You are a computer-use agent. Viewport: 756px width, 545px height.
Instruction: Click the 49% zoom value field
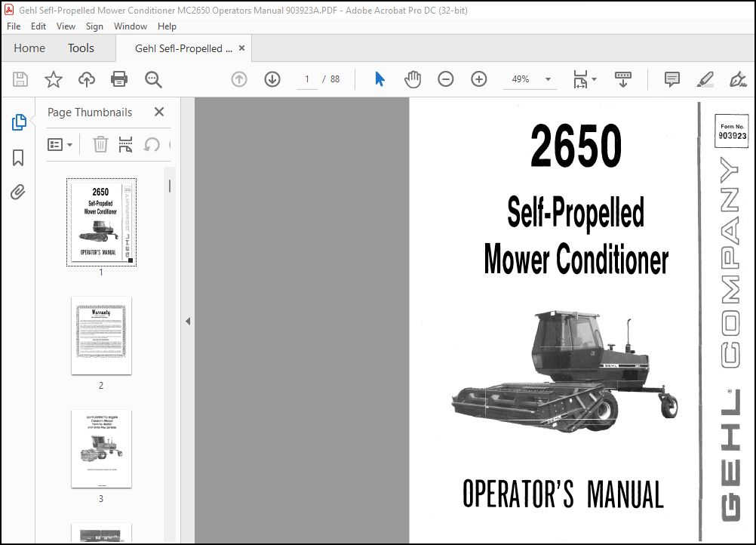[521, 79]
